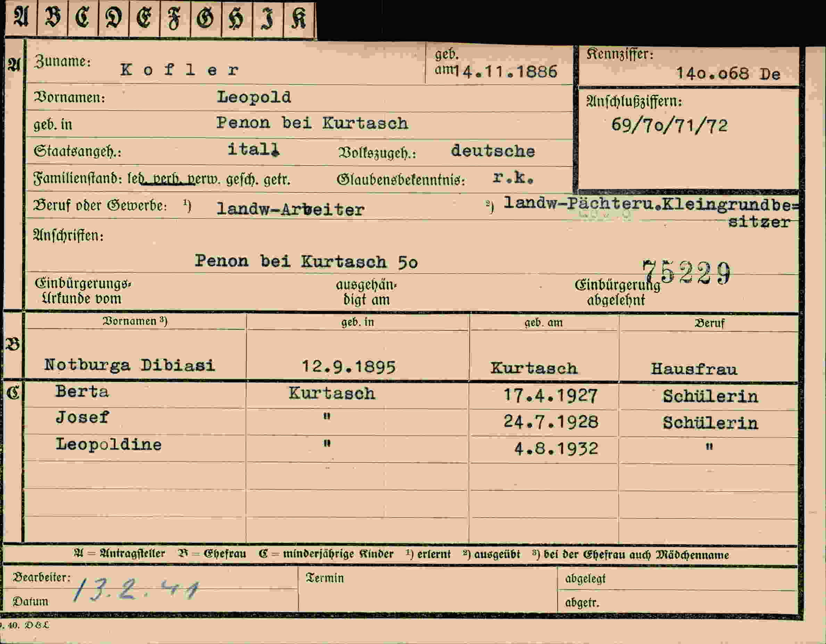Click the section C marker beside Berta
Image resolution: width=826 pixels, height=644 pixels.
point(13,393)
